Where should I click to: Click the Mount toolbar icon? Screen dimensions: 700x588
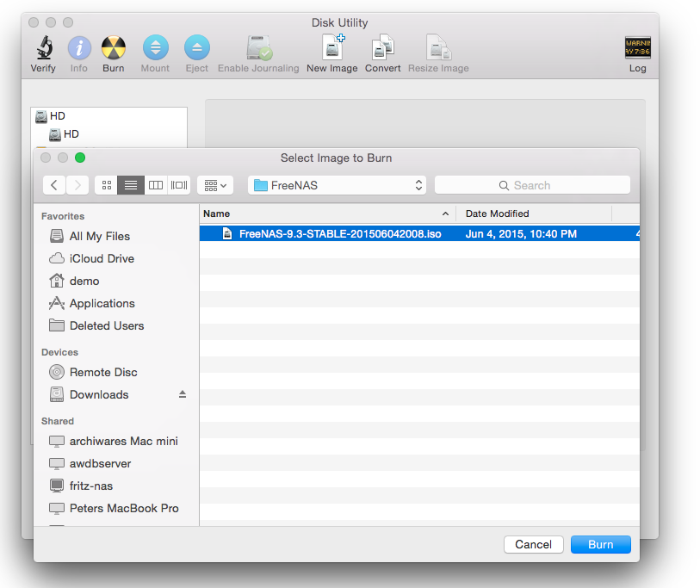[x=155, y=47]
